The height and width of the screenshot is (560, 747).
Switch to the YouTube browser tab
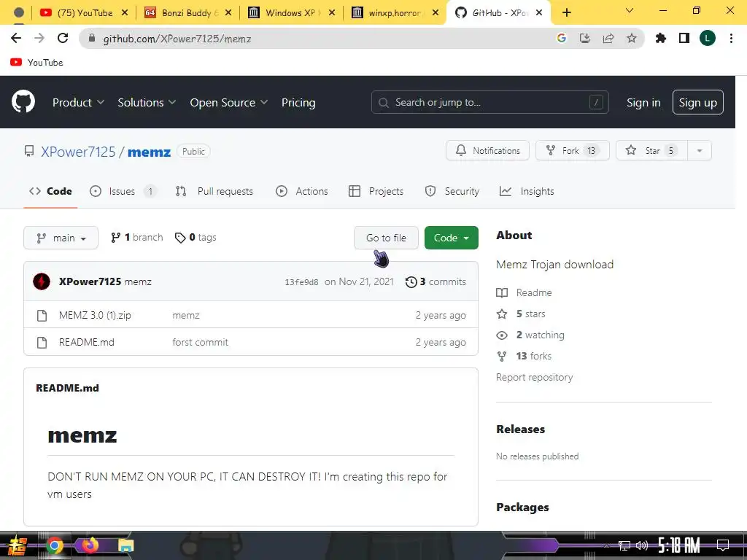pos(84,13)
